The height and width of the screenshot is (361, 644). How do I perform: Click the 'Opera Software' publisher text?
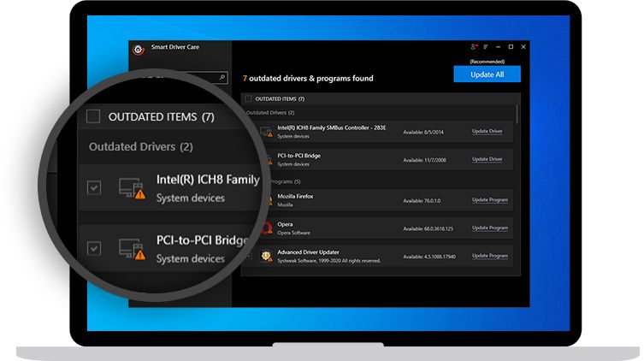pyautogui.click(x=293, y=233)
